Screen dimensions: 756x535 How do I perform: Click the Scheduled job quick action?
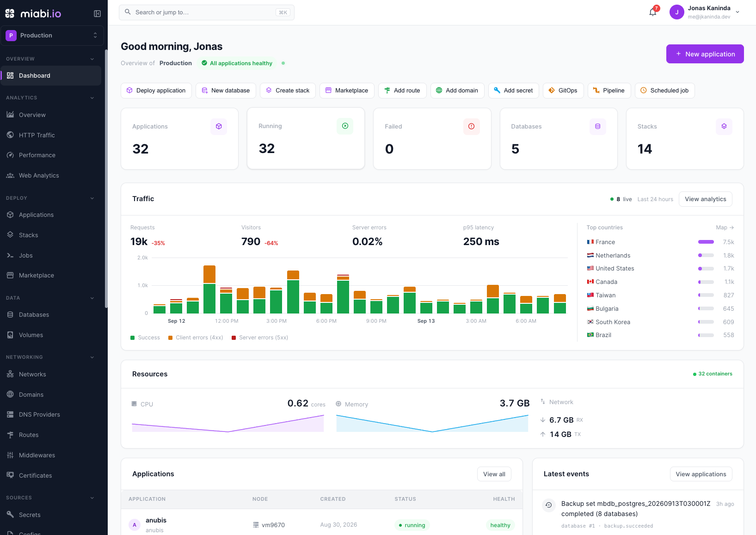tap(664, 91)
